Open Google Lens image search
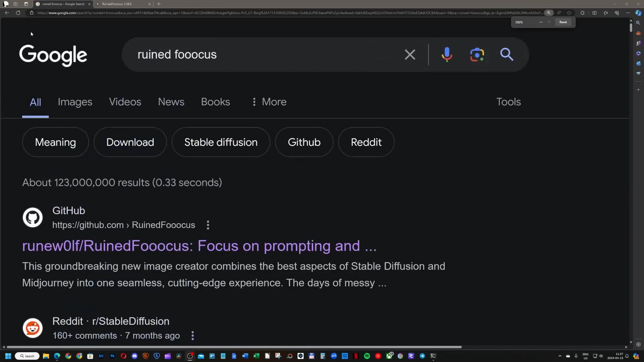This screenshot has width=644, height=362. (477, 55)
